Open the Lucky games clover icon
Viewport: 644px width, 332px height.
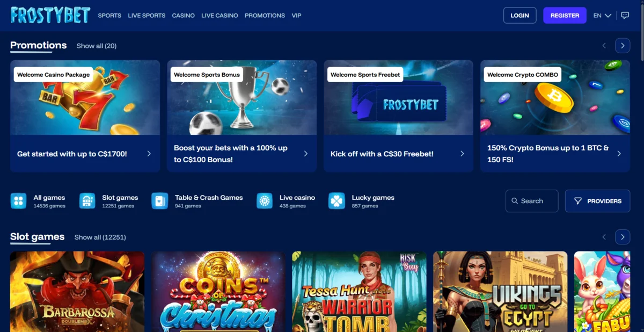(336, 201)
